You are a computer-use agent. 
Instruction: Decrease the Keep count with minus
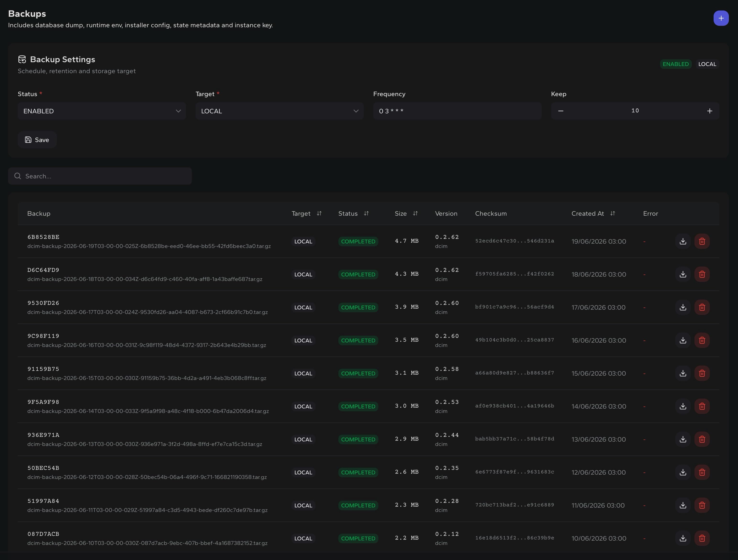click(561, 111)
